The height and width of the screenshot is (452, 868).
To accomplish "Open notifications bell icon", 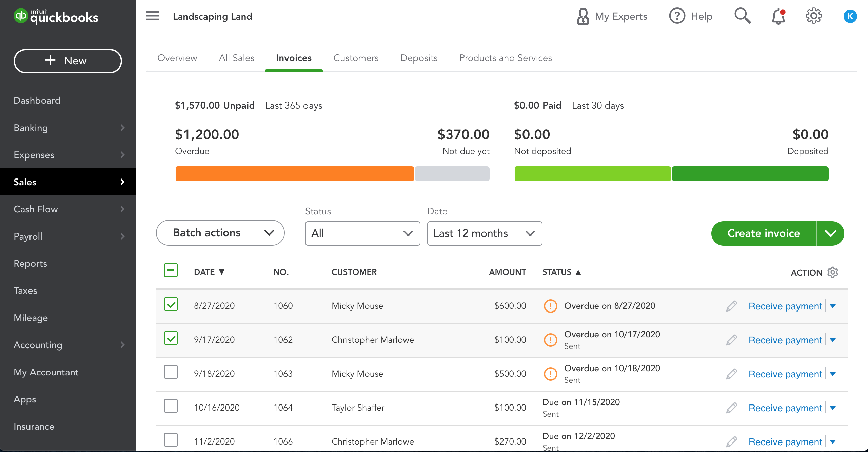I will [x=778, y=16].
